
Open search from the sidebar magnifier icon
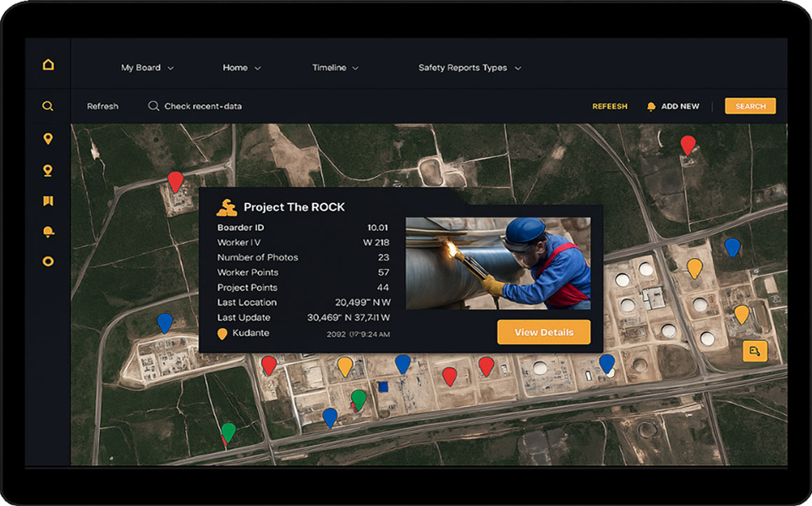[x=48, y=107]
